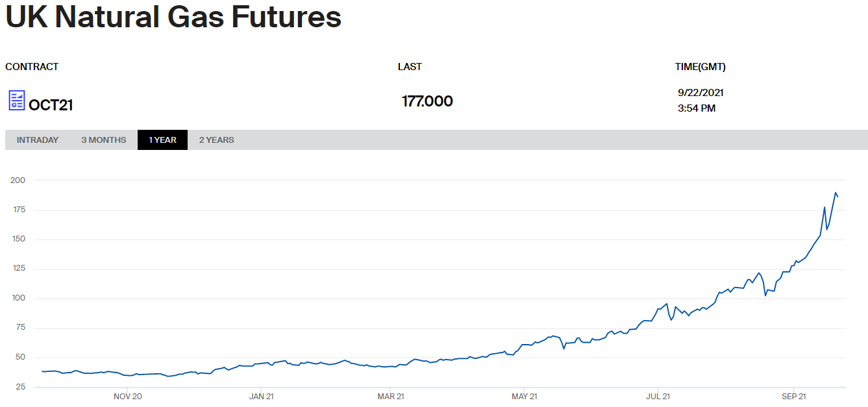Click the 200 price axis label

(x=18, y=180)
